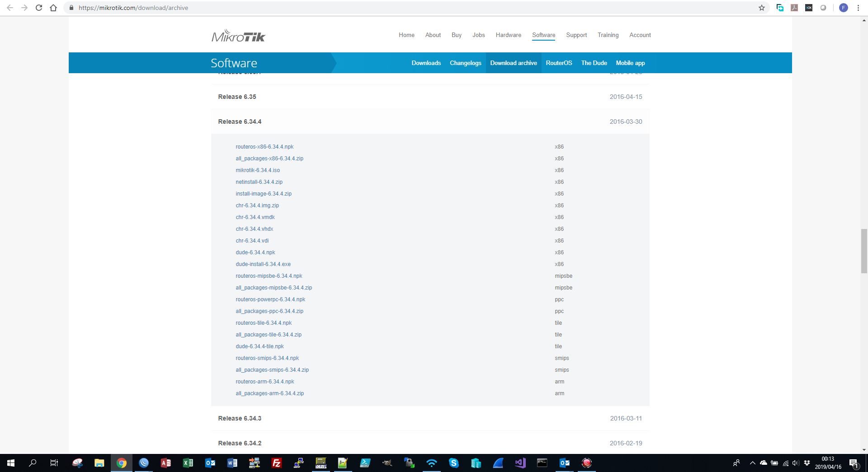Download netinstall-6.34.4.zip

(259, 182)
